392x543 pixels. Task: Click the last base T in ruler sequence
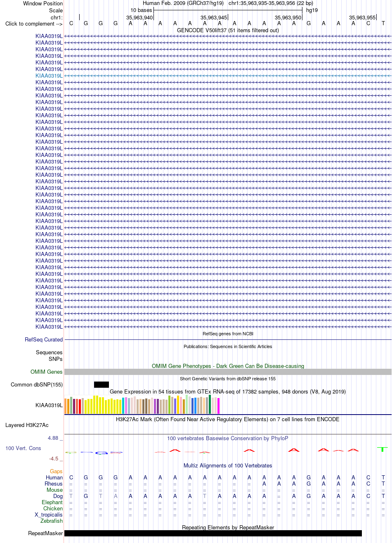[383, 24]
